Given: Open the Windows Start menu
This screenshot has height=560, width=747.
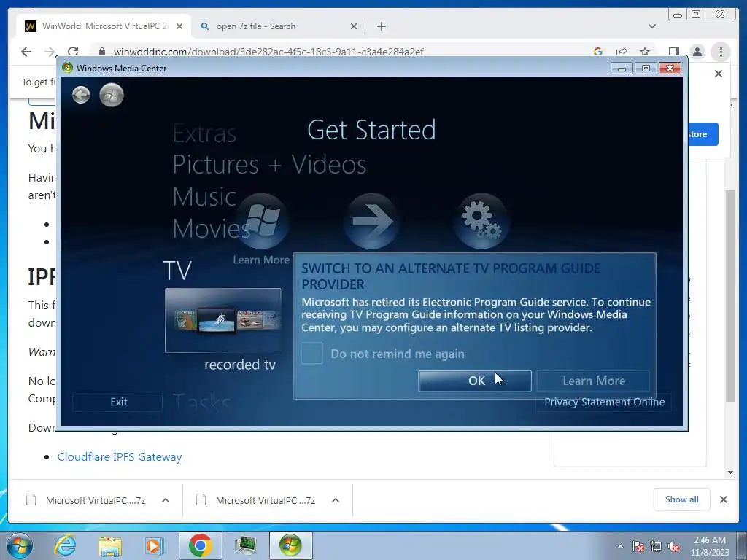Looking at the screenshot, I should [19, 545].
